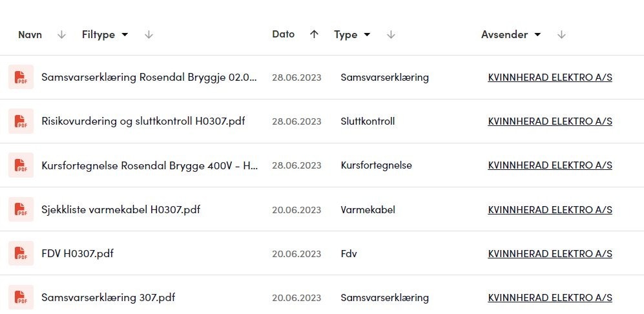
Task: Click PDF icon of Samsvarserklæring 307.pdf
Action: point(21,297)
